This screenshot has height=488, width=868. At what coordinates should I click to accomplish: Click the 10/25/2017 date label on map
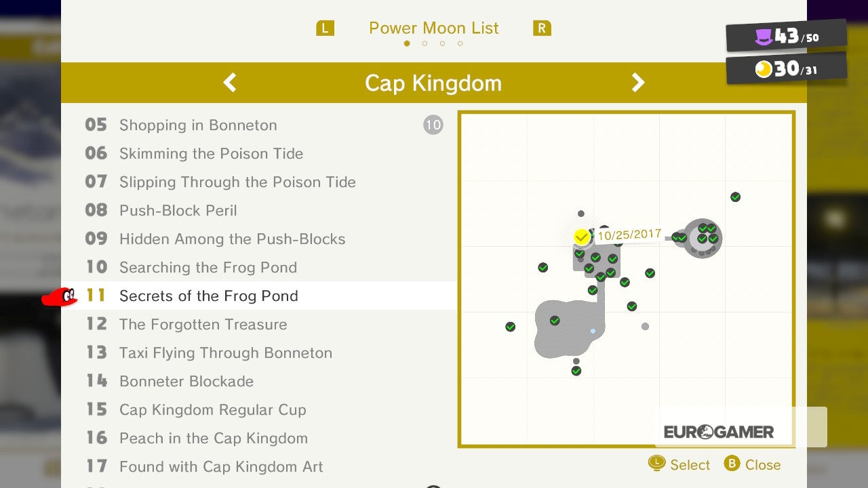[629, 235]
